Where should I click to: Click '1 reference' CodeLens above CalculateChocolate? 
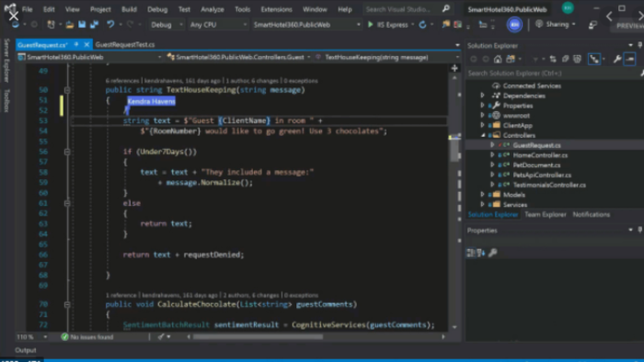click(x=121, y=295)
